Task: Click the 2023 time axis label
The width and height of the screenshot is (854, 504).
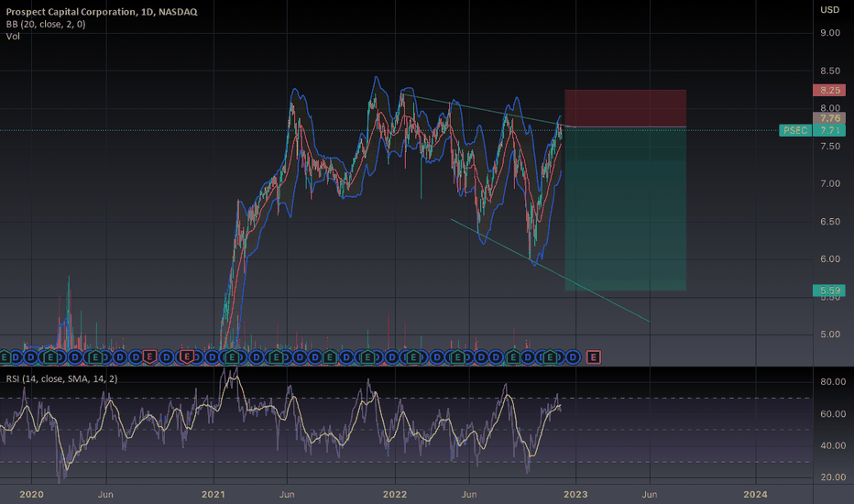Action: [x=575, y=494]
